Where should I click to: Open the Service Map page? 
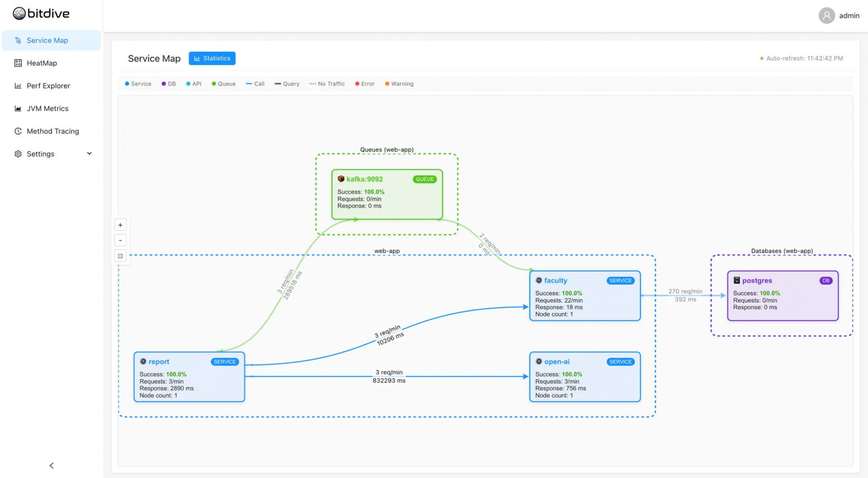47,40
